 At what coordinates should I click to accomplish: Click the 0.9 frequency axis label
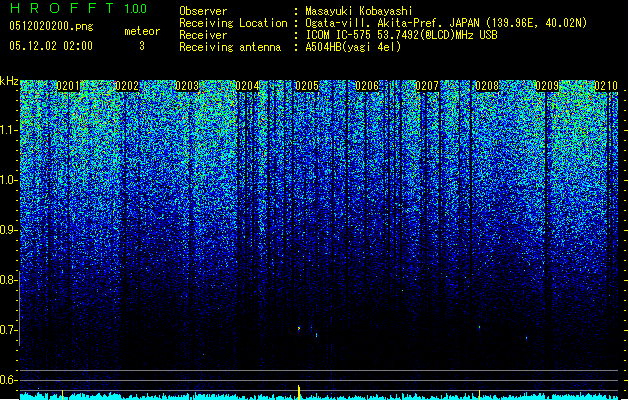tap(9, 230)
